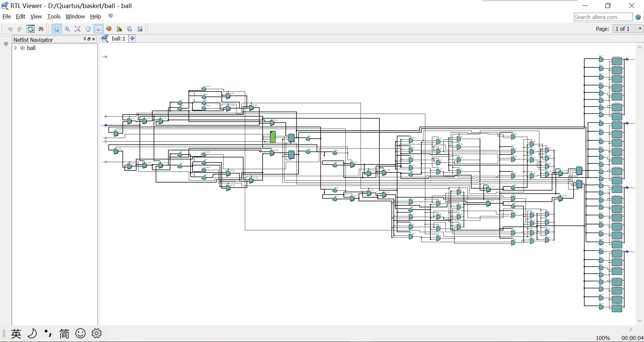644x342 pixels.
Task: Select the Hand pan tool
Action: 88,29
